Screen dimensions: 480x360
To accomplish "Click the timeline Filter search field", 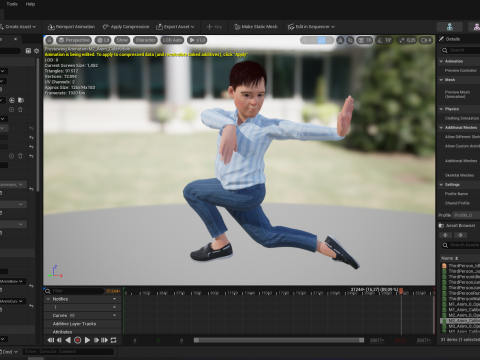I will (74, 291).
